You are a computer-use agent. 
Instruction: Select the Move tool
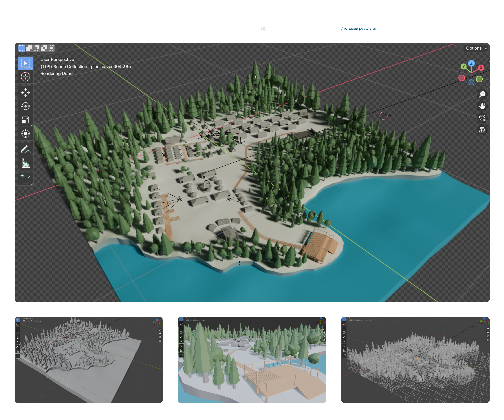(26, 93)
